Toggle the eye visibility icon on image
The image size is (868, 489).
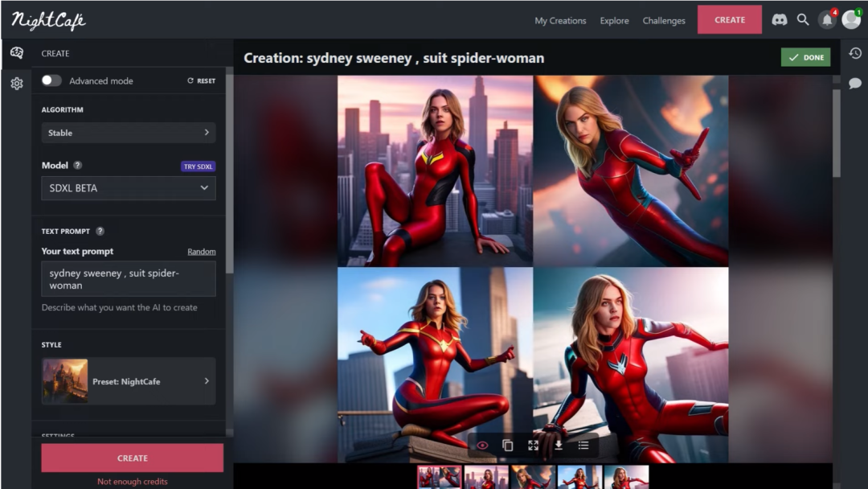(x=482, y=445)
